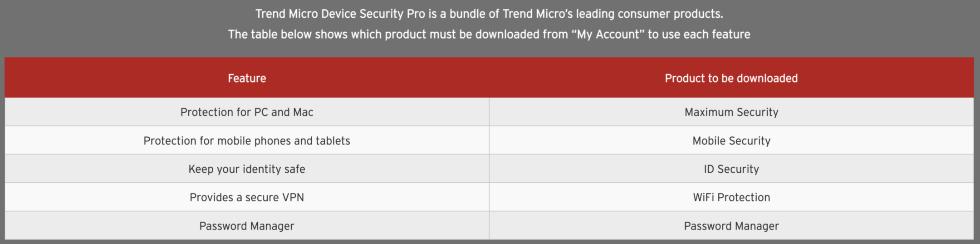Click the Maximum Security product cell
The image size is (980, 244).
click(x=731, y=112)
